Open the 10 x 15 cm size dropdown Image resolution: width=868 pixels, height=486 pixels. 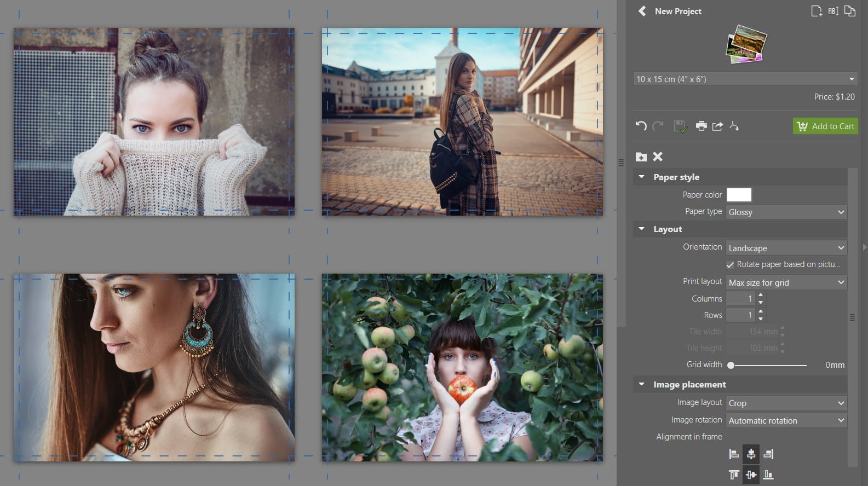pyautogui.click(x=745, y=79)
